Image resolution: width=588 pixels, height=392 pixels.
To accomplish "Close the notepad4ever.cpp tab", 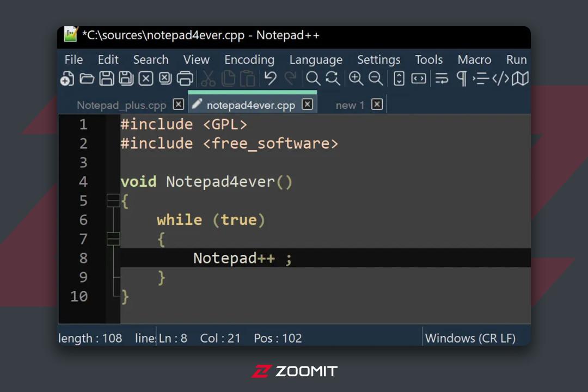I will pyautogui.click(x=308, y=104).
